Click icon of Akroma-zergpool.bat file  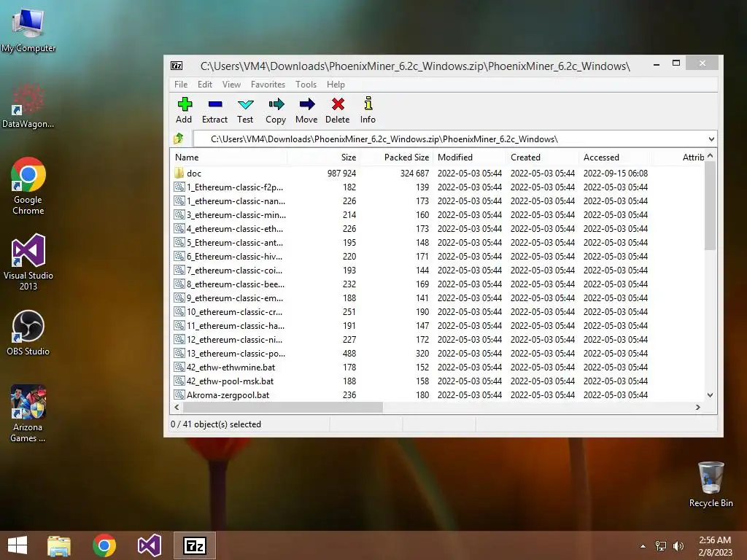[x=179, y=394]
